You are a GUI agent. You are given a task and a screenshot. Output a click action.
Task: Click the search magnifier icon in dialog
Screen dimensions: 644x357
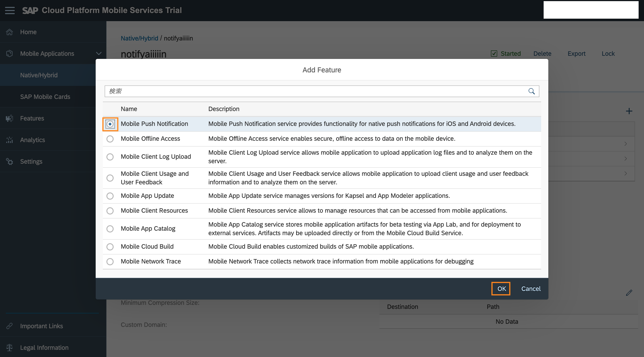point(532,91)
